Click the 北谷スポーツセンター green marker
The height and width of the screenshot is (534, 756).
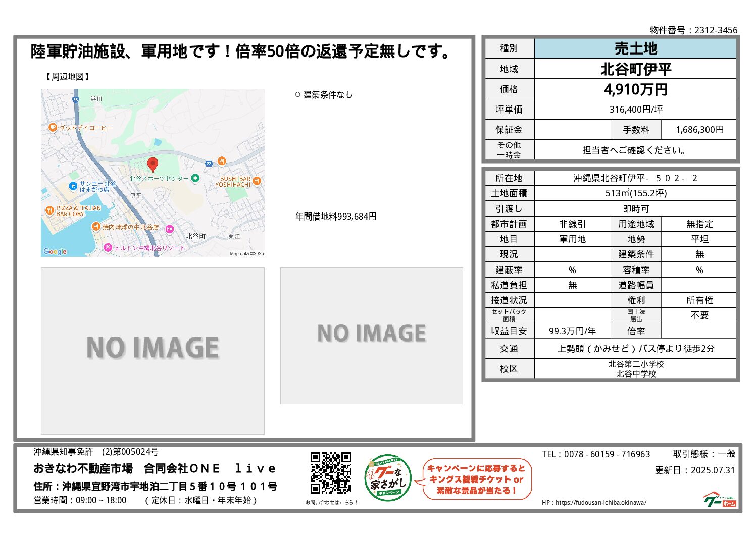(195, 178)
